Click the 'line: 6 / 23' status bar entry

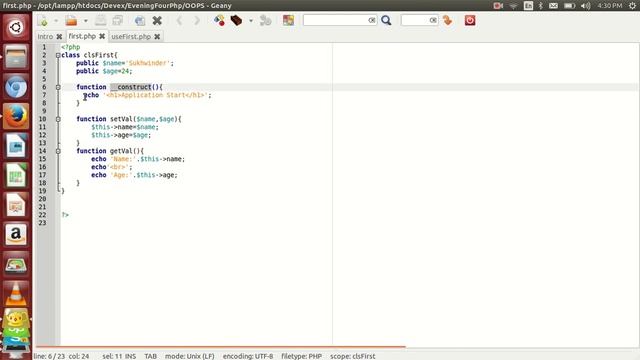49,356
